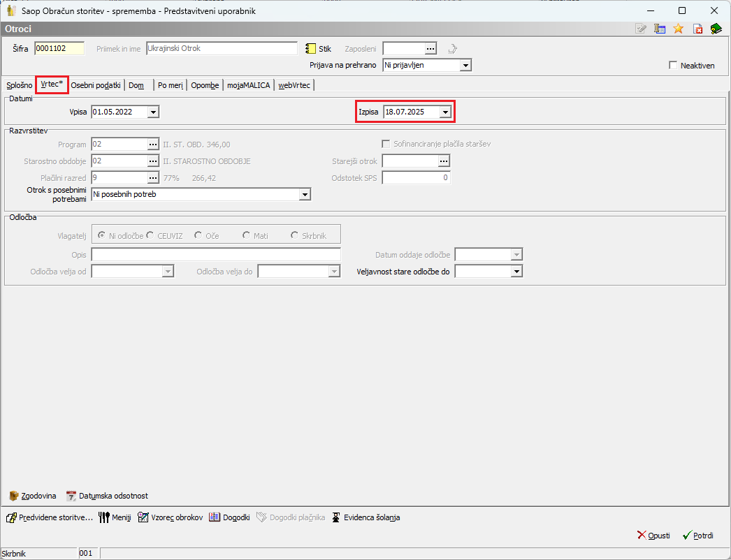Open lookup button for Starejši otrok
The width and height of the screenshot is (731, 560).
tap(444, 161)
